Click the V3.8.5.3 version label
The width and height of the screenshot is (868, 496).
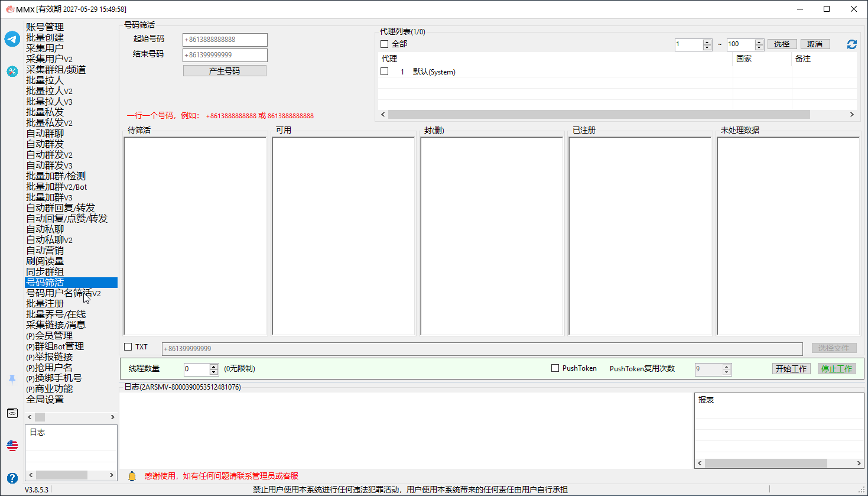pos(37,489)
